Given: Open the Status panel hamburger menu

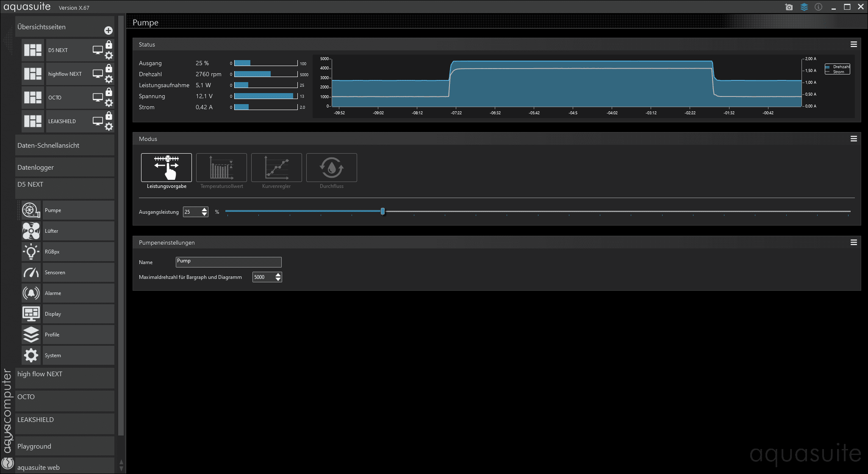Looking at the screenshot, I should coord(854,44).
